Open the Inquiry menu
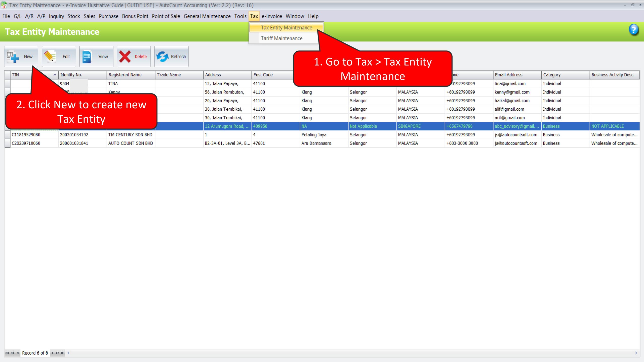 (56, 16)
